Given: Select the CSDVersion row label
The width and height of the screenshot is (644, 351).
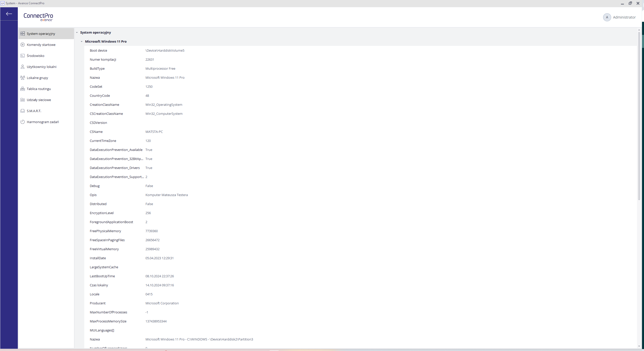Looking at the screenshot, I should pyautogui.click(x=98, y=123).
